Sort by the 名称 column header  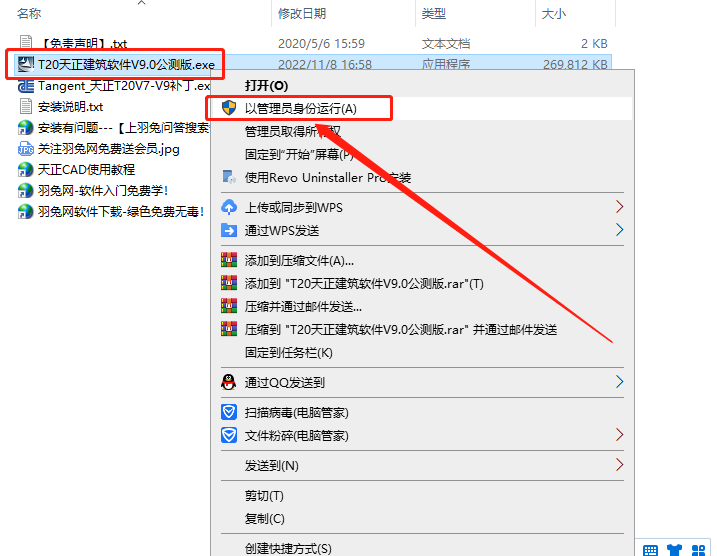[29, 14]
